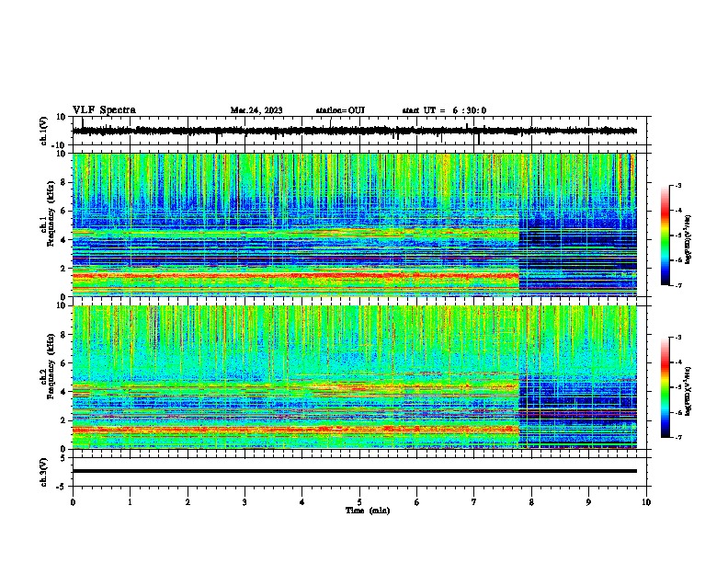
Task: Click the ch.1 "Frequency (kHz)" axis label
Action: [x=51, y=213]
